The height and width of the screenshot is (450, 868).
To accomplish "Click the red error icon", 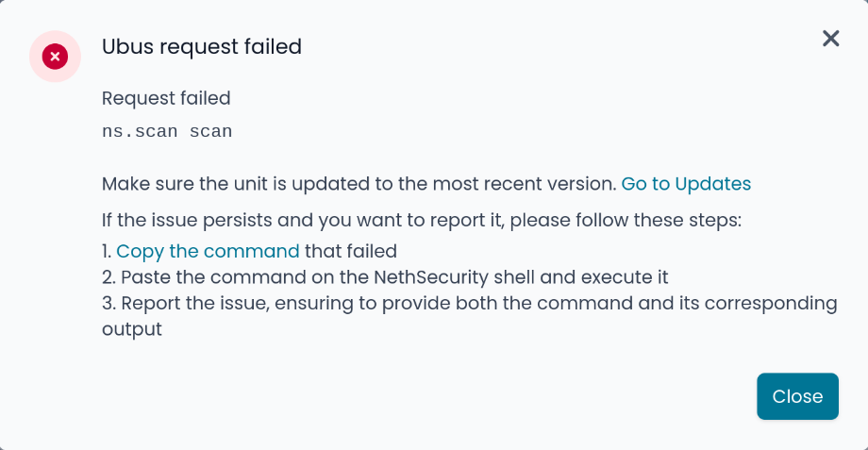I will point(55,57).
